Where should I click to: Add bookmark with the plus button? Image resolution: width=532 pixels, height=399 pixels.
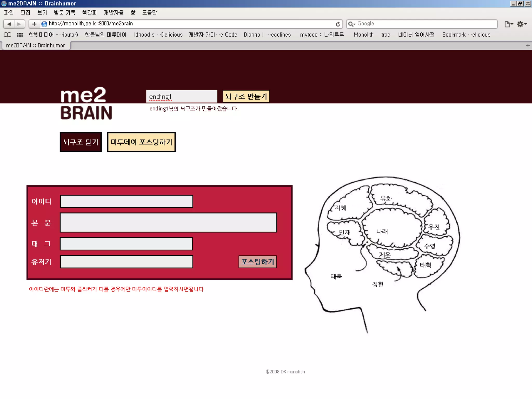click(x=34, y=24)
